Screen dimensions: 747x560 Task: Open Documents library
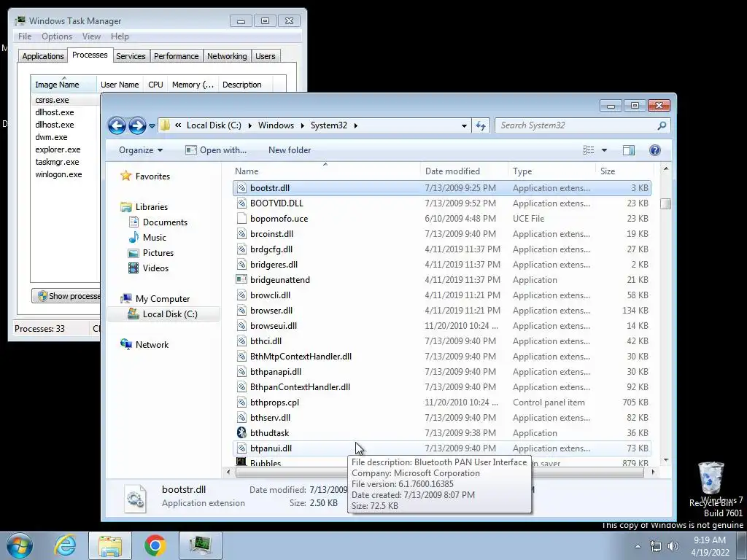click(x=165, y=222)
